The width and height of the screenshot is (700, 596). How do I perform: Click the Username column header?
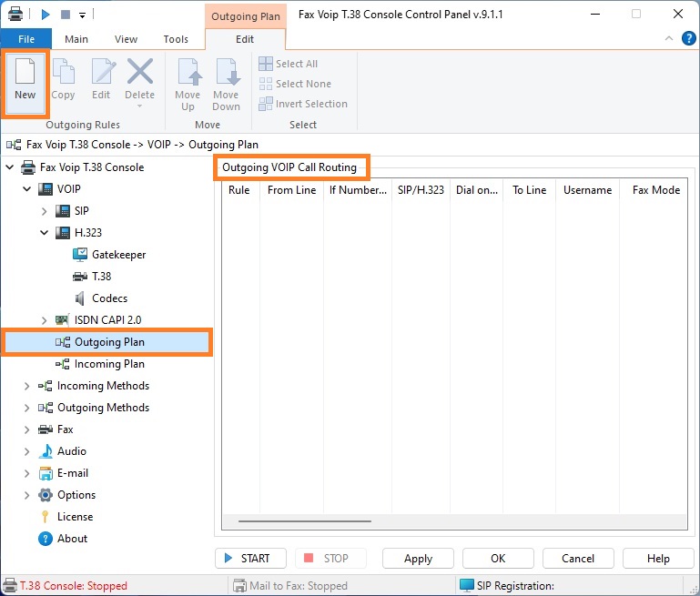pyautogui.click(x=587, y=190)
